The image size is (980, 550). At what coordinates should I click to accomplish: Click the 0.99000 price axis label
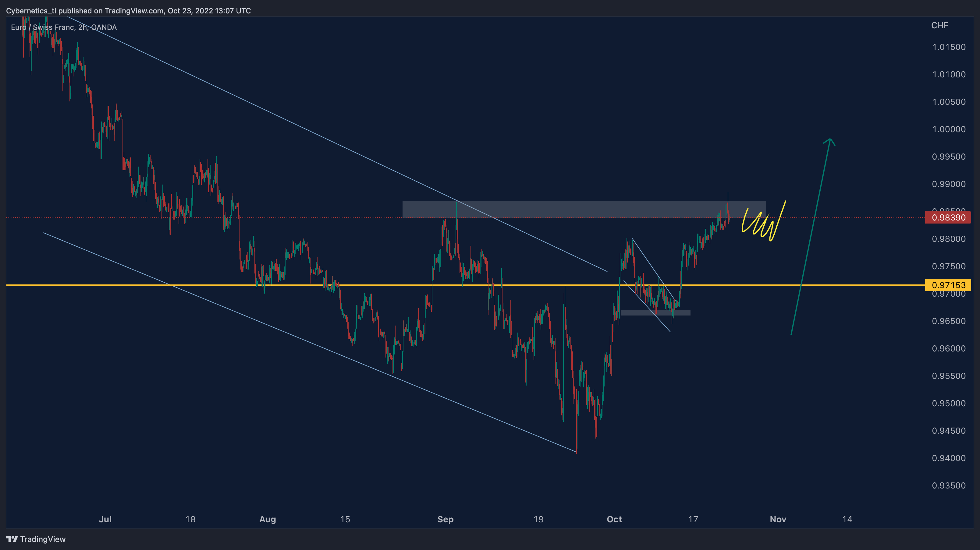(948, 184)
